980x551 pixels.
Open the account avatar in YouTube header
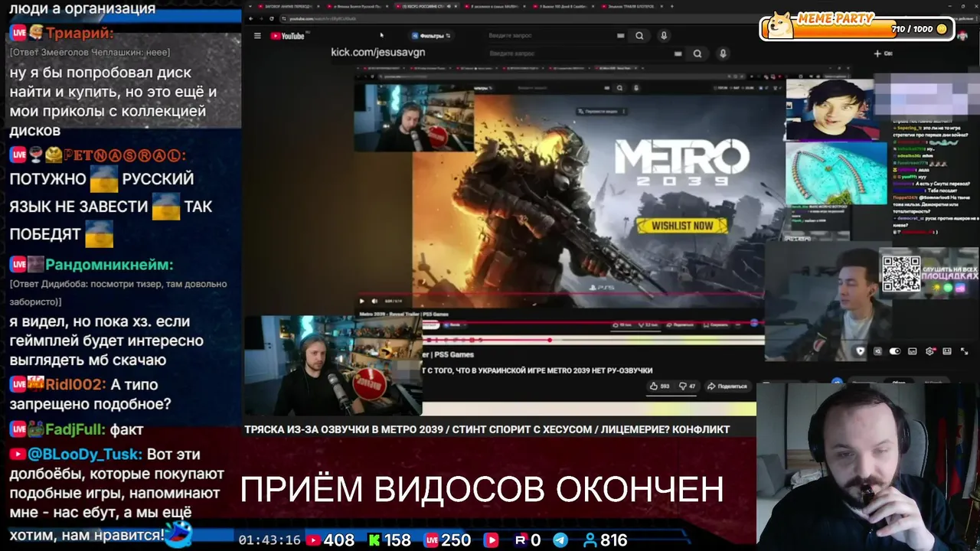[962, 35]
